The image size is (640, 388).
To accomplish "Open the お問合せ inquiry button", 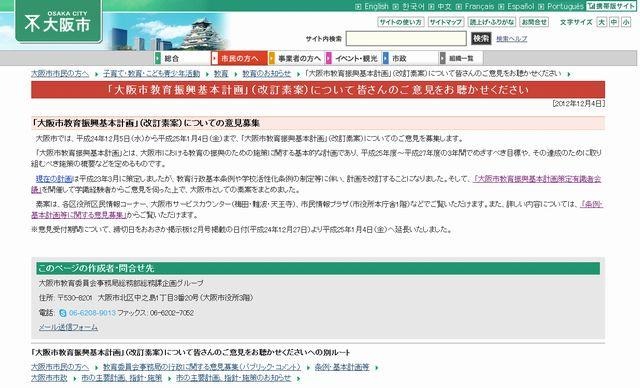I will [x=534, y=22].
